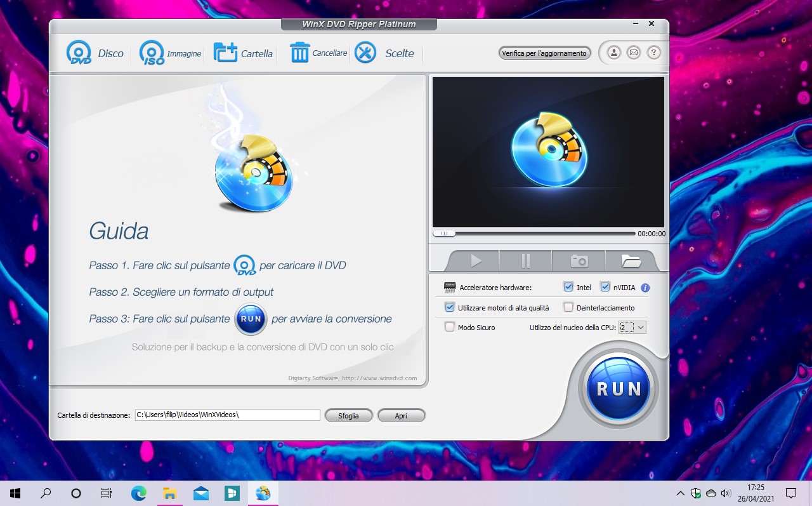
Task: Open the snapshot folder icon
Action: (x=631, y=261)
